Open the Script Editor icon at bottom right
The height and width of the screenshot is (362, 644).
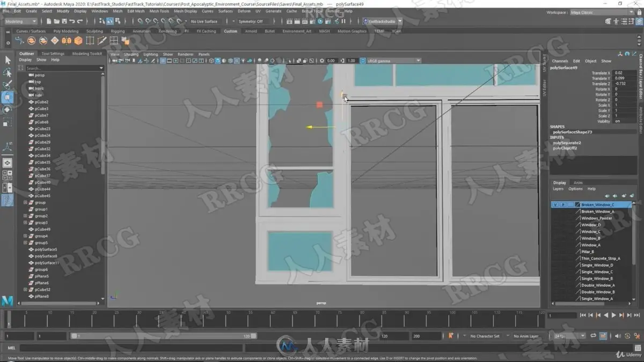pyautogui.click(x=638, y=348)
